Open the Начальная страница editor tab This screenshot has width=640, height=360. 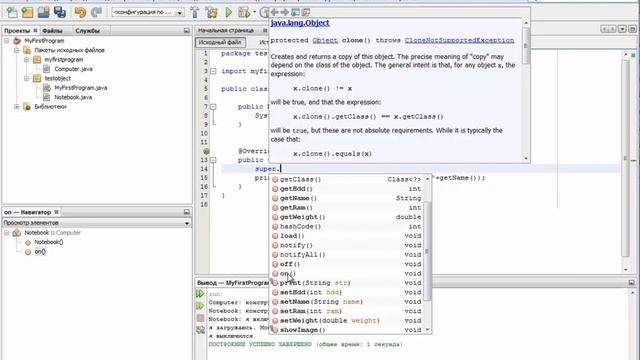point(226,30)
